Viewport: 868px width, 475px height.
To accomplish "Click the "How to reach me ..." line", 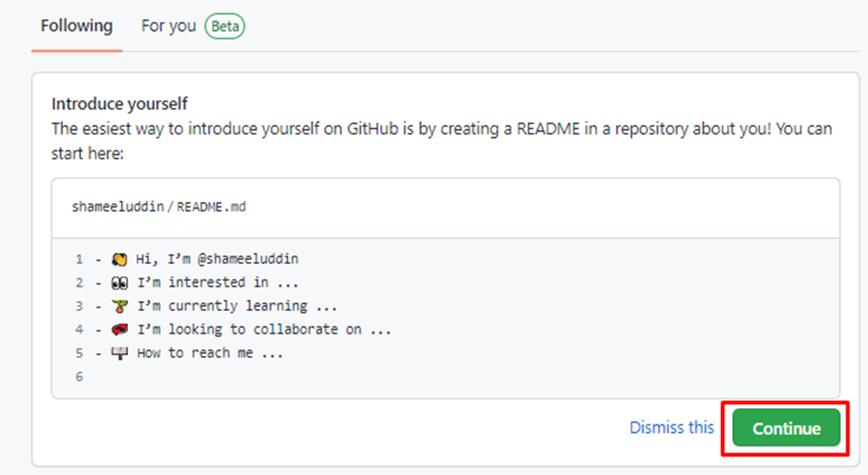I will (210, 353).
